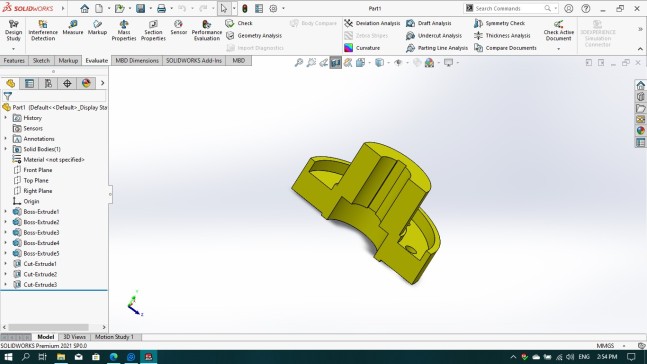The height and width of the screenshot is (364, 647).
Task: Click the Sensor tool
Action: (x=178, y=28)
